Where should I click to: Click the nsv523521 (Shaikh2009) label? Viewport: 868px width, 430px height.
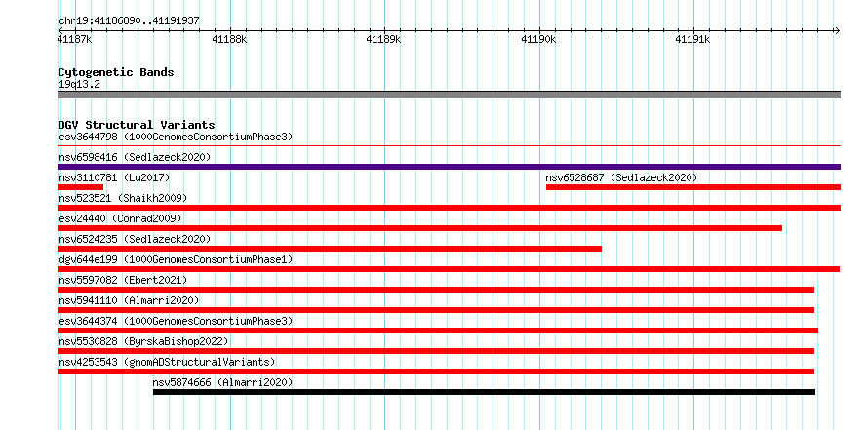[123, 198]
